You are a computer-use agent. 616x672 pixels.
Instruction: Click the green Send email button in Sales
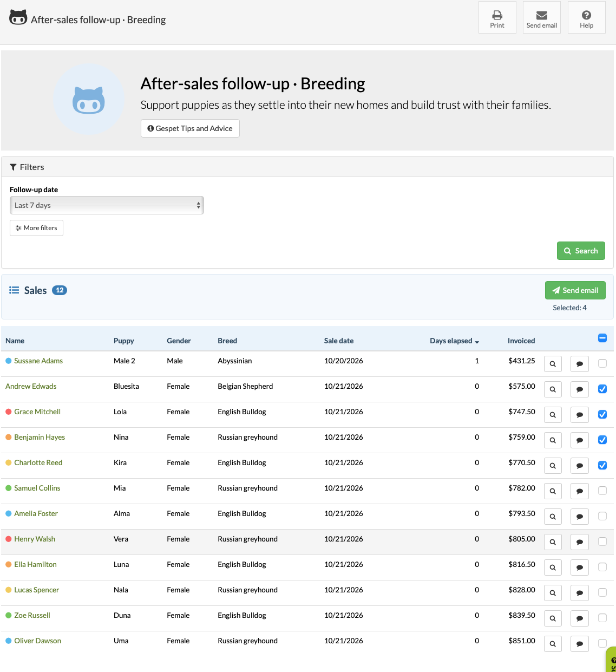pos(575,290)
